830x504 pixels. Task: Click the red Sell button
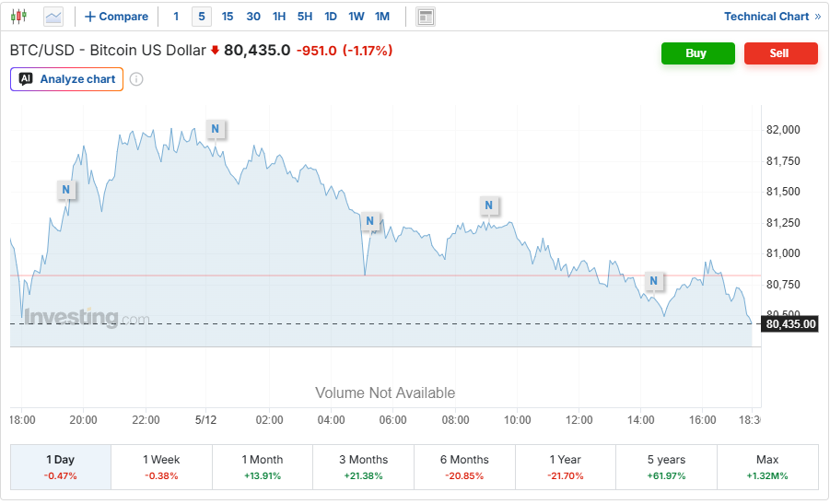(x=781, y=53)
